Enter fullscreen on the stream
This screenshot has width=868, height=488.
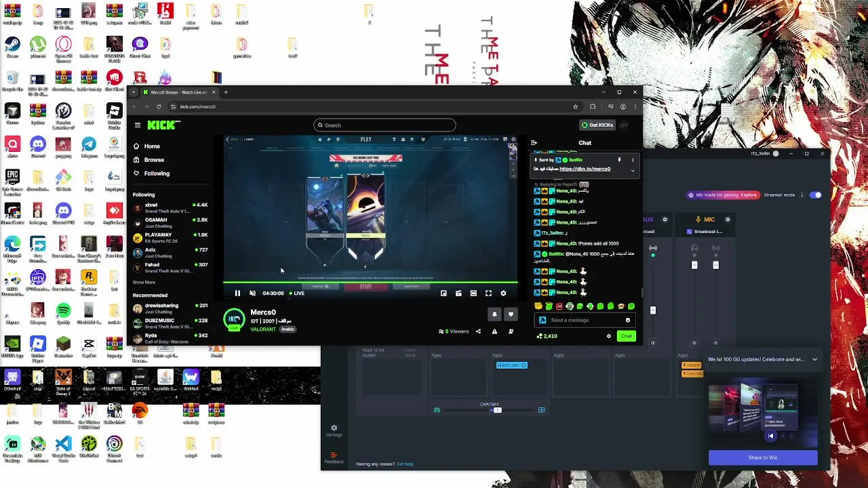click(x=488, y=293)
